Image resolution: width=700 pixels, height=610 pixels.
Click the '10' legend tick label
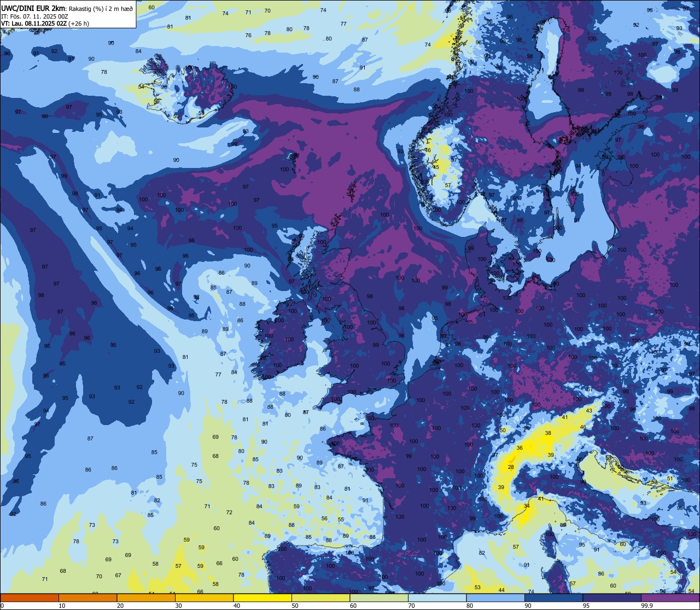point(62,606)
